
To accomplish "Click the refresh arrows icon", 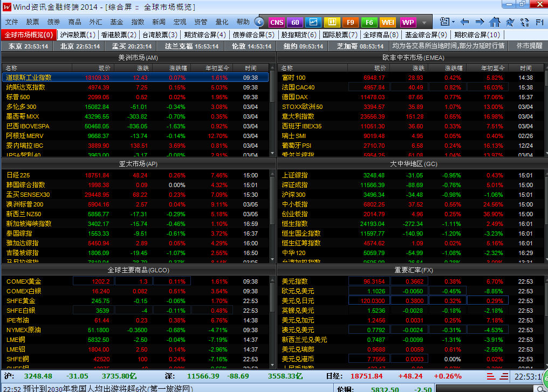I will pyautogui.click(x=525, y=22).
